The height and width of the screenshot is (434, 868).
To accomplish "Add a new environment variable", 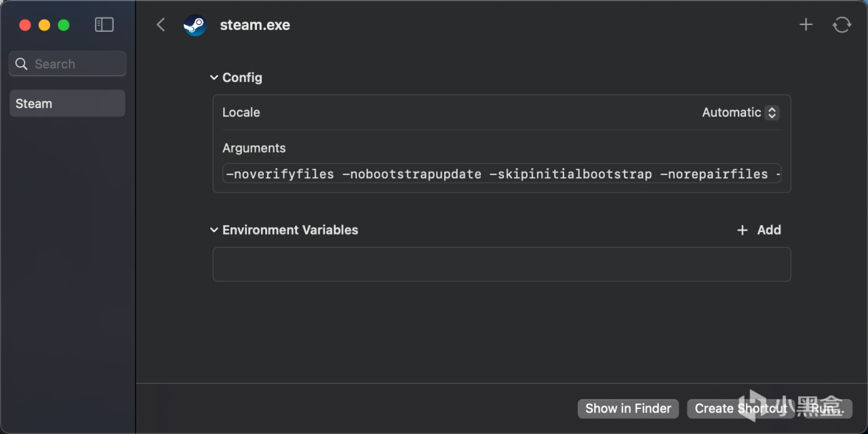I will (x=759, y=230).
